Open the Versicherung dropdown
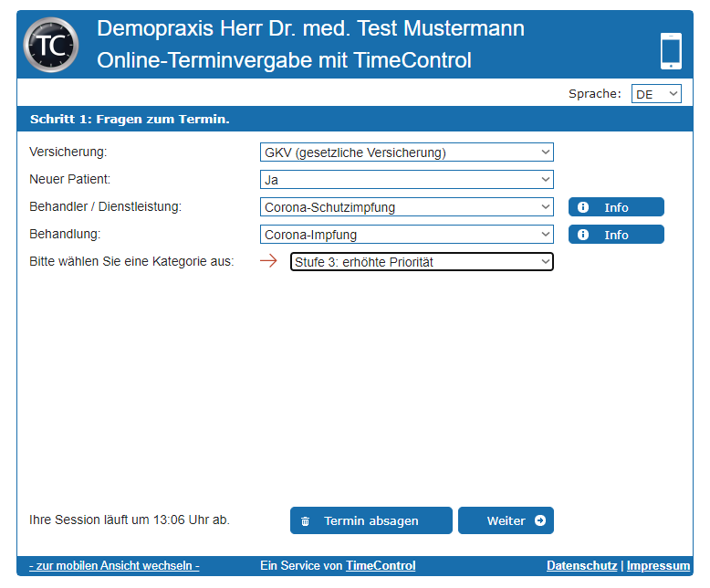 [x=407, y=152]
